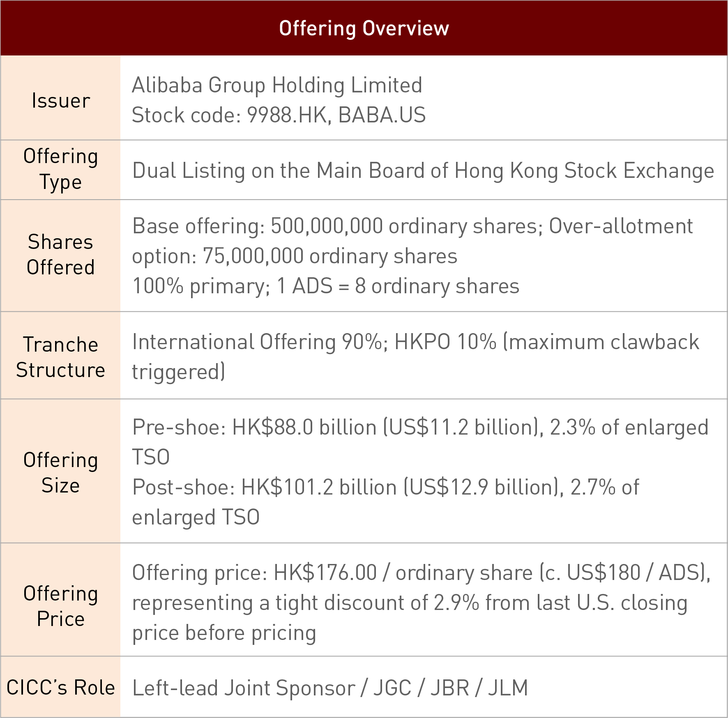Click the Pre-shoe HK$88.0 billion line

[x=420, y=428]
